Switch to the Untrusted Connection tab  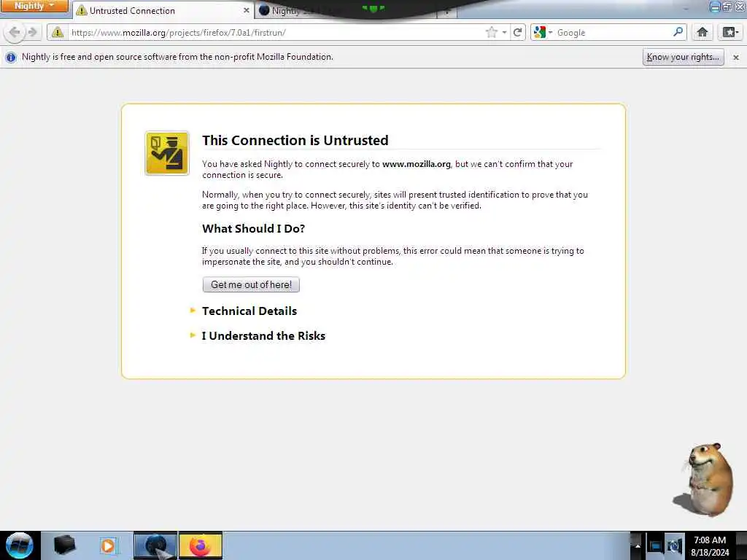(x=163, y=10)
